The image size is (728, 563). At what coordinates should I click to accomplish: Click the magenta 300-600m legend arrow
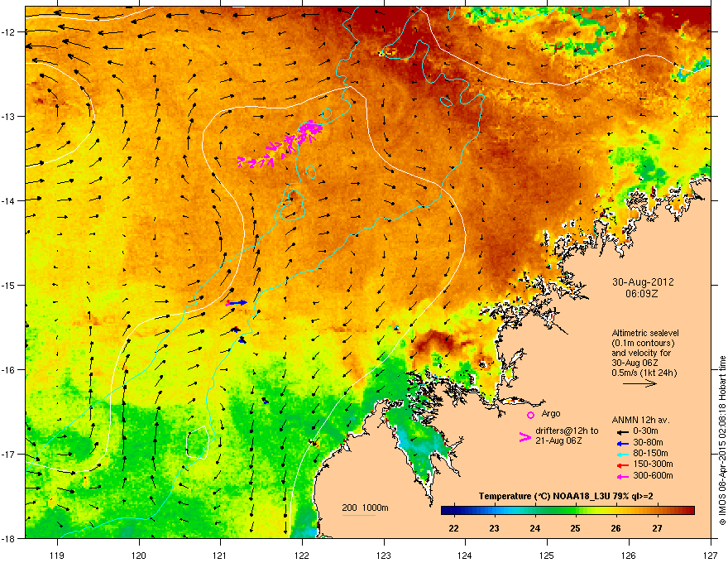coord(622,477)
